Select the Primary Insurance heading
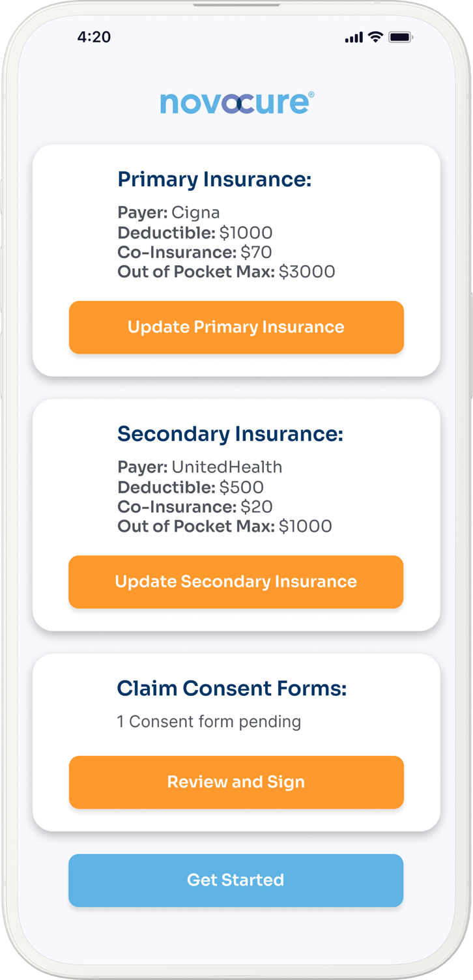The width and height of the screenshot is (473, 980). [214, 179]
